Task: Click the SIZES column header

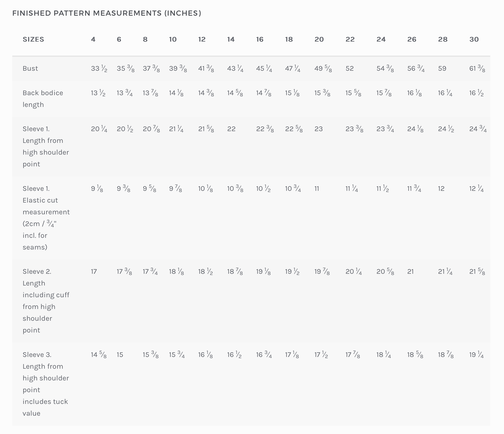Action: (x=33, y=39)
